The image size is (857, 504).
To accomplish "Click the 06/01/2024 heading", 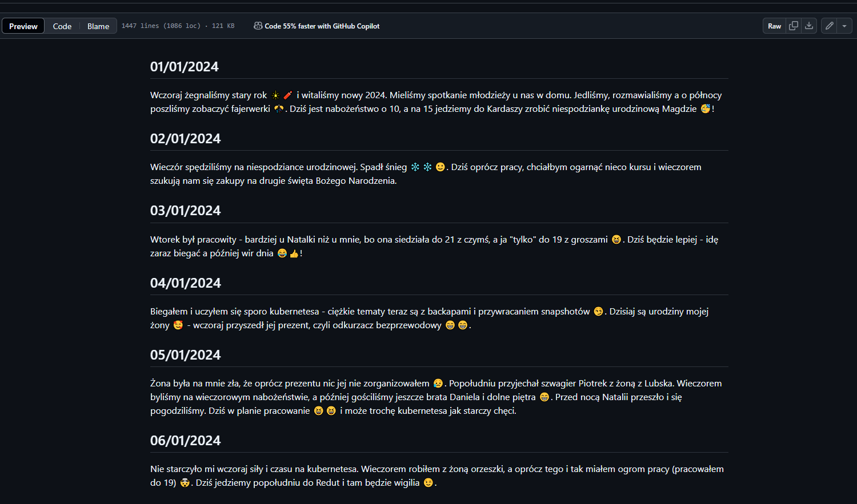I will coord(185,441).
